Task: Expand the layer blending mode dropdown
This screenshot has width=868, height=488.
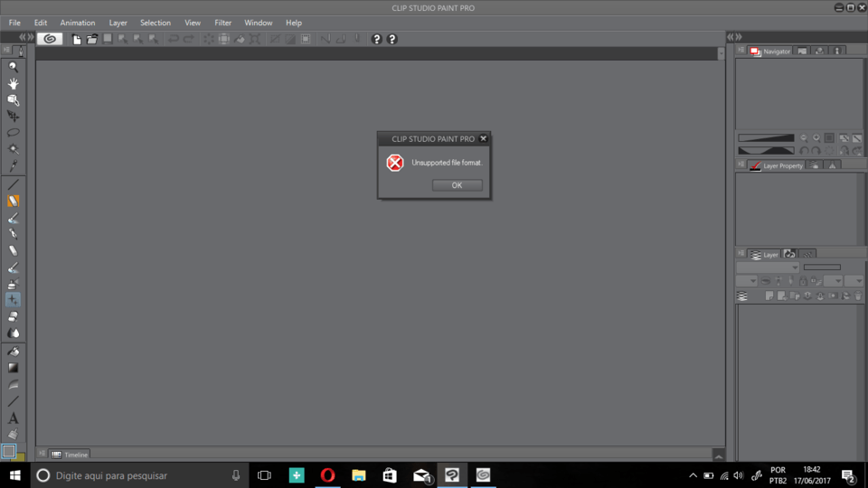Action: tap(768, 267)
